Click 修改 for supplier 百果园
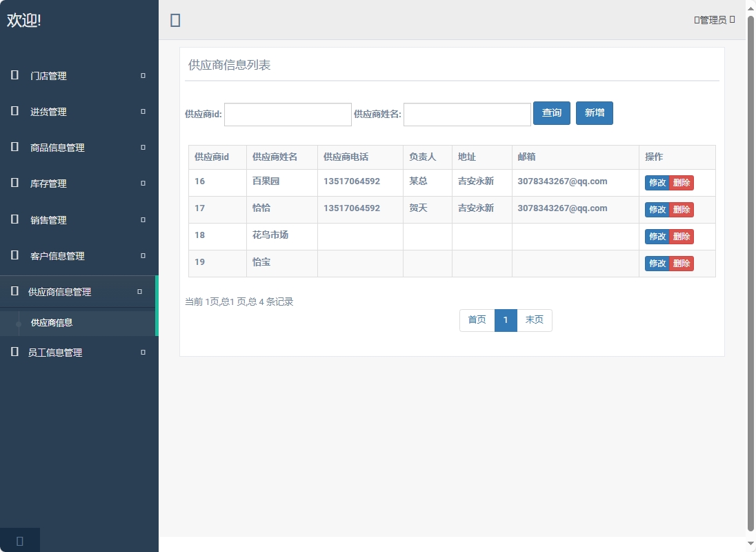756x552 pixels. 655,182
